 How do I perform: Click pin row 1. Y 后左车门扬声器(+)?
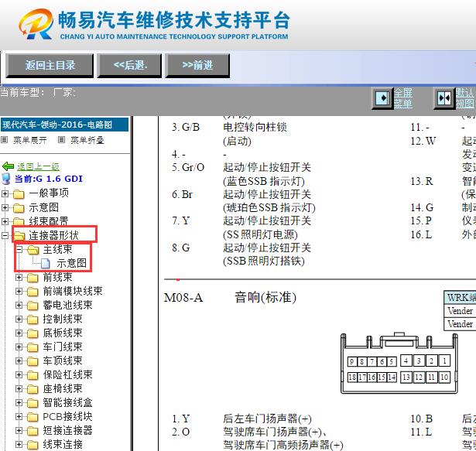(x=241, y=419)
